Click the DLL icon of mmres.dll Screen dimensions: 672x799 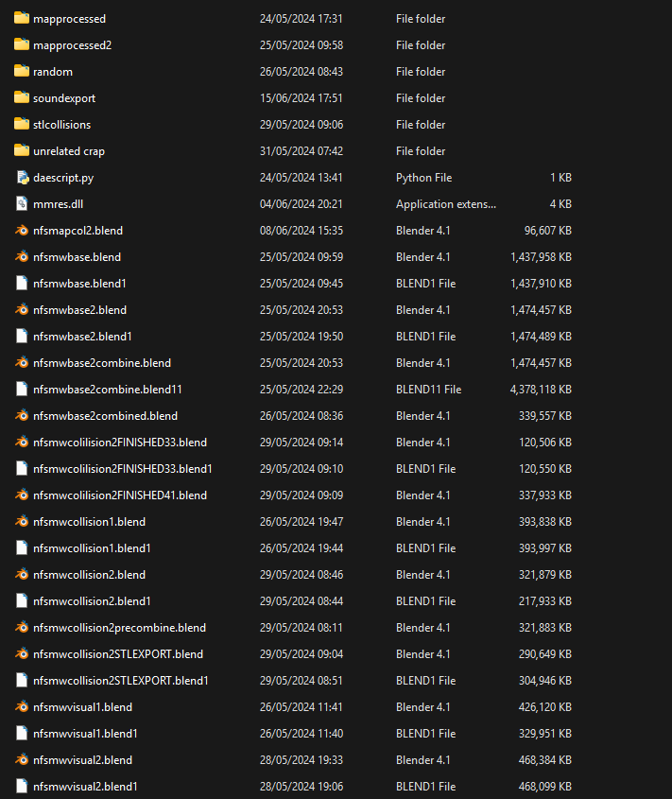click(x=22, y=204)
